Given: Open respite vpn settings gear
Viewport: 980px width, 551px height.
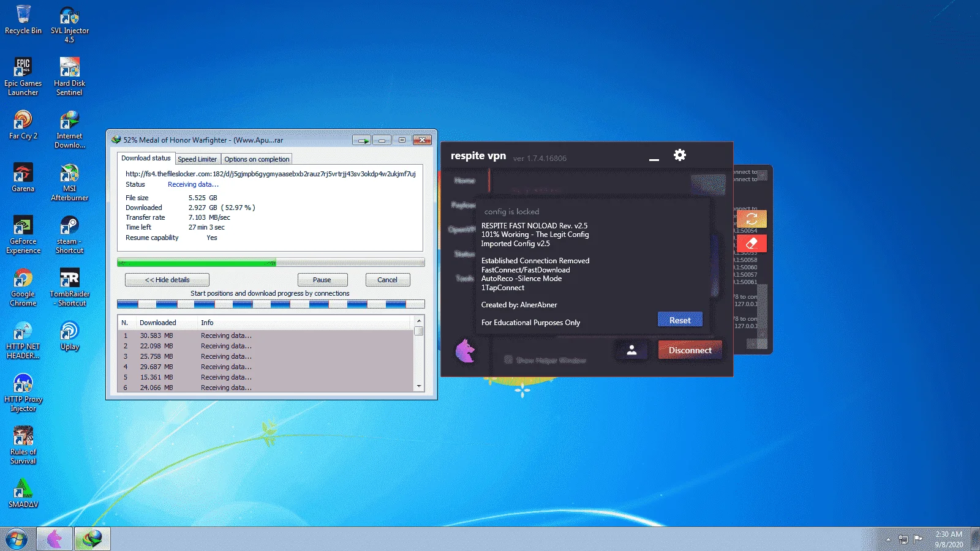Looking at the screenshot, I should [x=680, y=155].
